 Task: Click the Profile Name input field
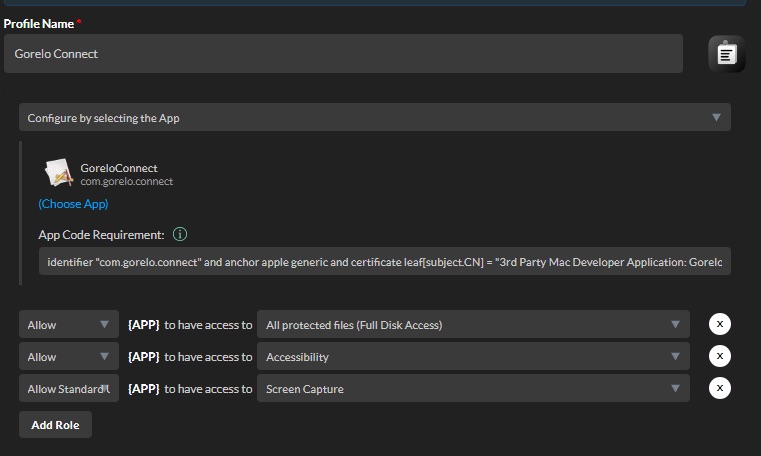pyautogui.click(x=343, y=54)
